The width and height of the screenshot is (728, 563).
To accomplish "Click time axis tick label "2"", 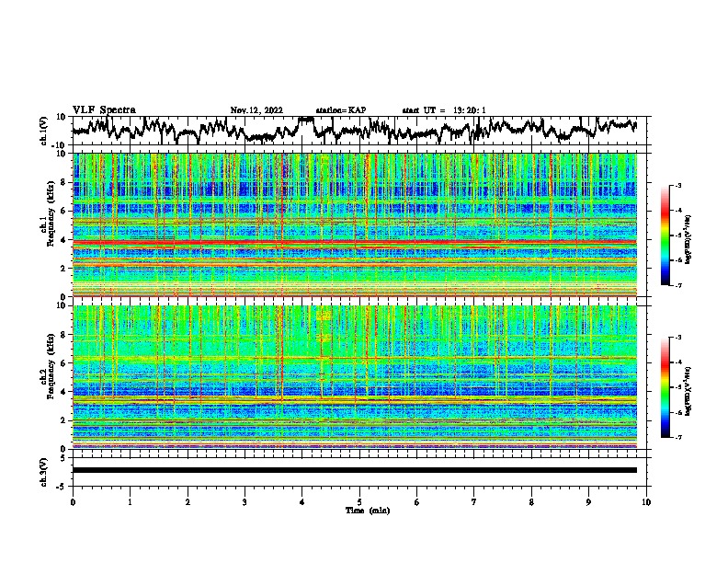I will pos(188,502).
